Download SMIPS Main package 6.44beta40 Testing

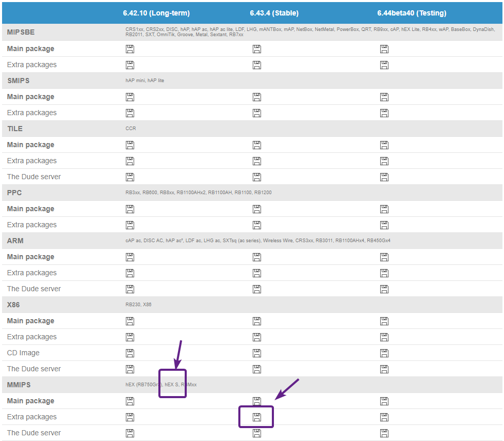click(384, 97)
